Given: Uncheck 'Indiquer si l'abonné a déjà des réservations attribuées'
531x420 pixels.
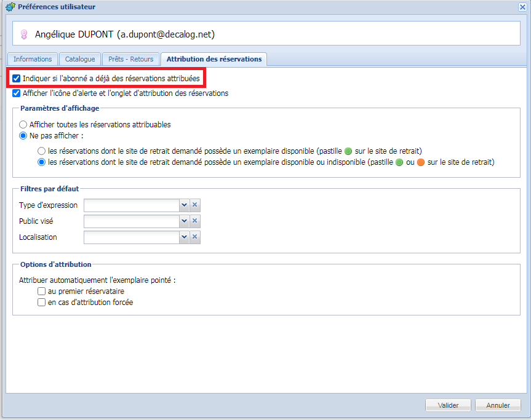Looking at the screenshot, I should click(17, 79).
